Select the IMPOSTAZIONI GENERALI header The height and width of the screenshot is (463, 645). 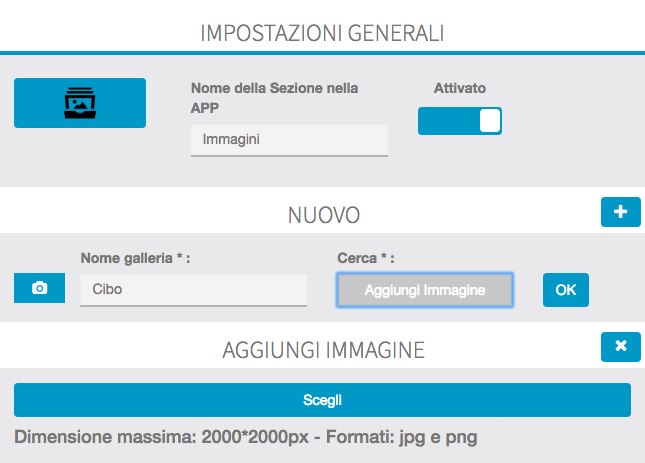coord(322,33)
